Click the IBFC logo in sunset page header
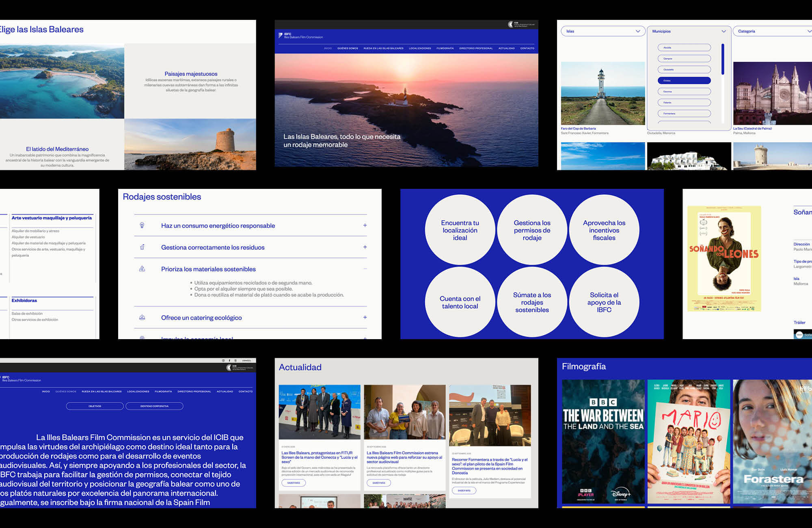 click(x=281, y=35)
